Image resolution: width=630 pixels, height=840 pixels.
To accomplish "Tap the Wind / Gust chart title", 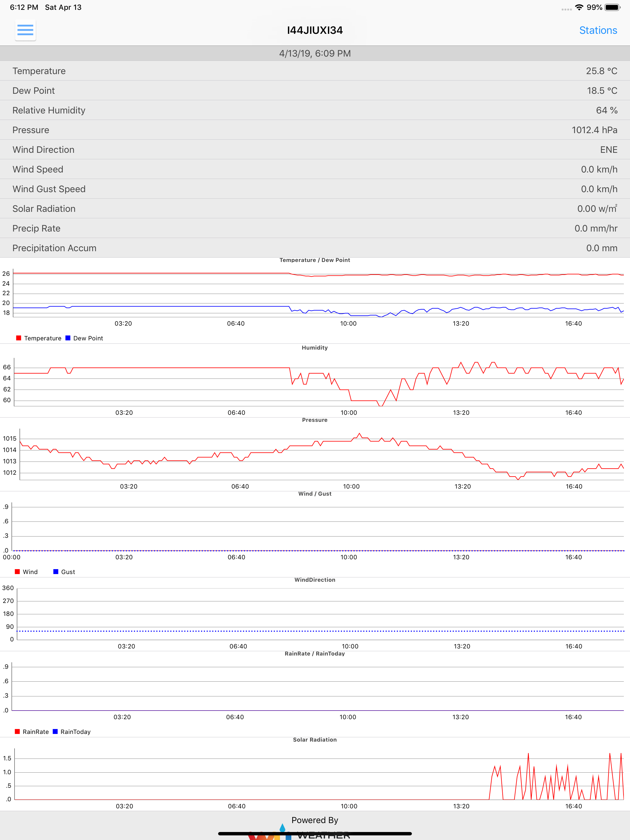I will pyautogui.click(x=315, y=494).
